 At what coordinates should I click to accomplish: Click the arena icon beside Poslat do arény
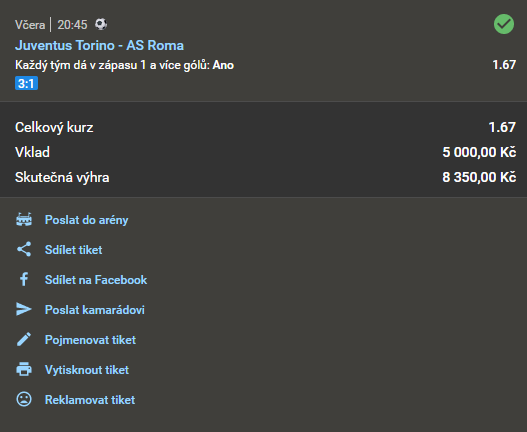[x=24, y=220]
